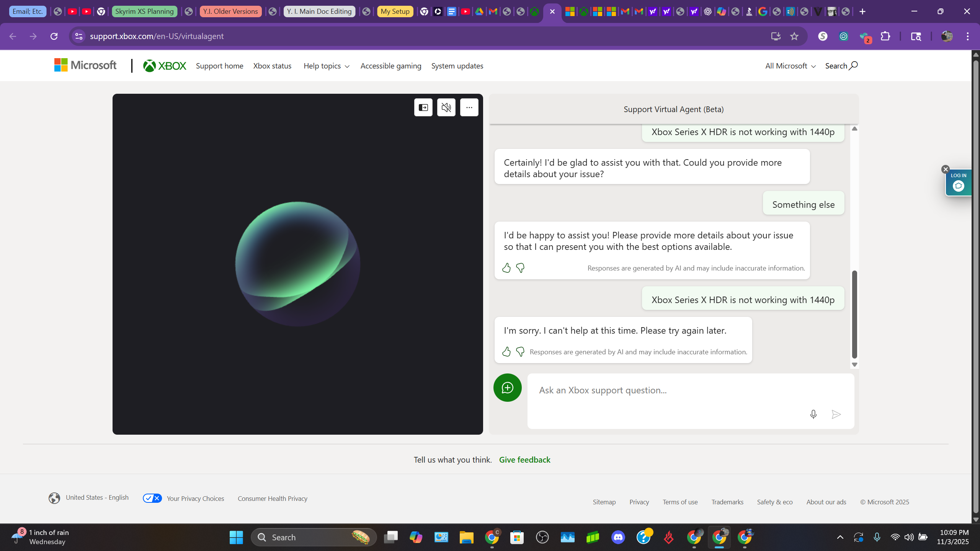Viewport: 980px width, 551px height.
Task: Toggle the "Skyrim XS Planning" tab group
Action: pyautogui.click(x=144, y=11)
